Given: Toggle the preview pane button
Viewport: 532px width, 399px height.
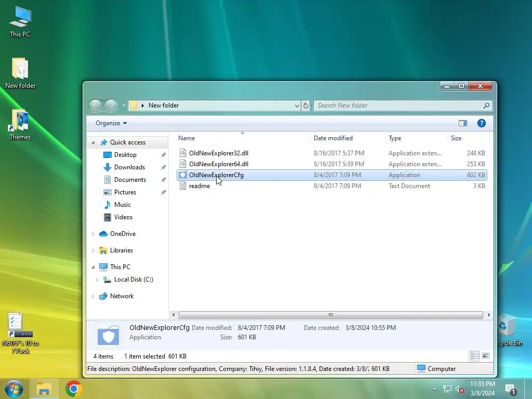Looking at the screenshot, I should [463, 123].
